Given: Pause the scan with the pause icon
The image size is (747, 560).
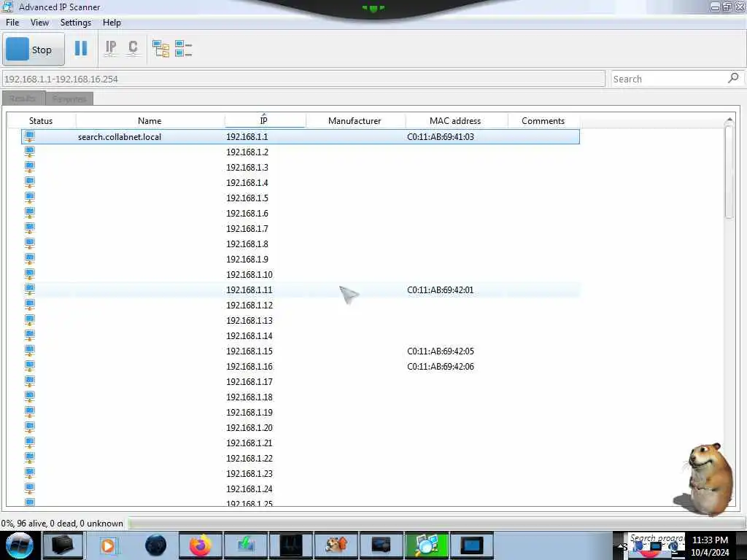Looking at the screenshot, I should pyautogui.click(x=81, y=49).
